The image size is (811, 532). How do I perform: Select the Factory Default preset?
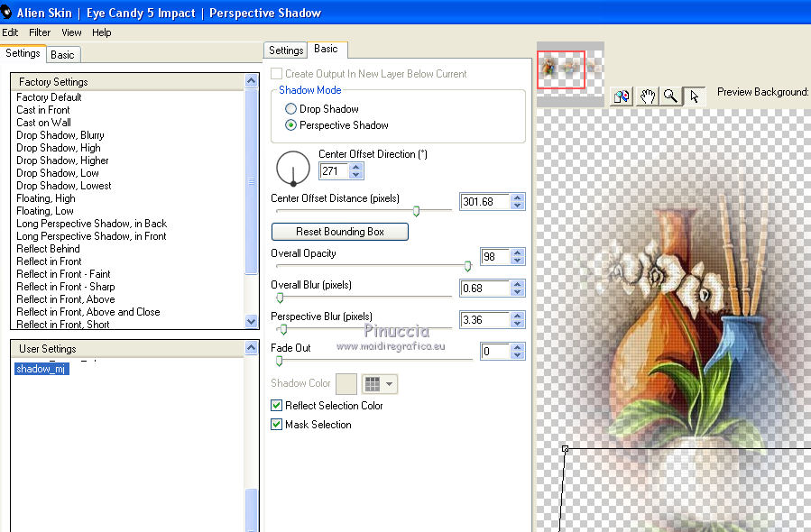click(49, 97)
